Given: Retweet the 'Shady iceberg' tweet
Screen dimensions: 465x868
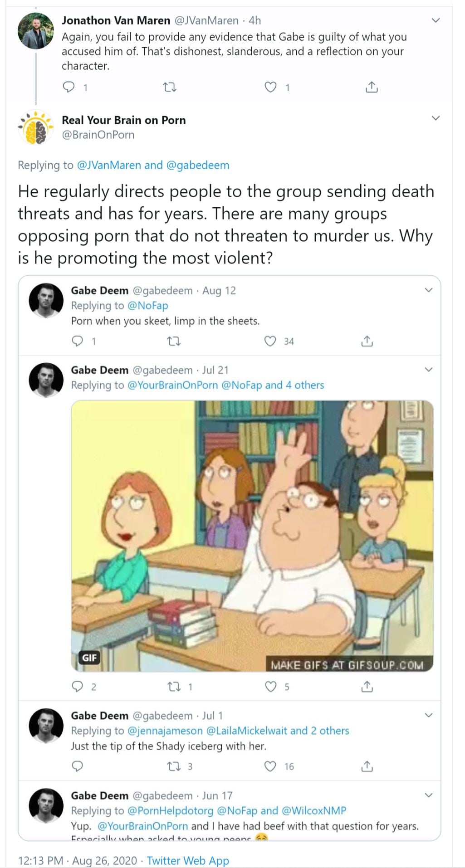Looking at the screenshot, I should pyautogui.click(x=174, y=766).
